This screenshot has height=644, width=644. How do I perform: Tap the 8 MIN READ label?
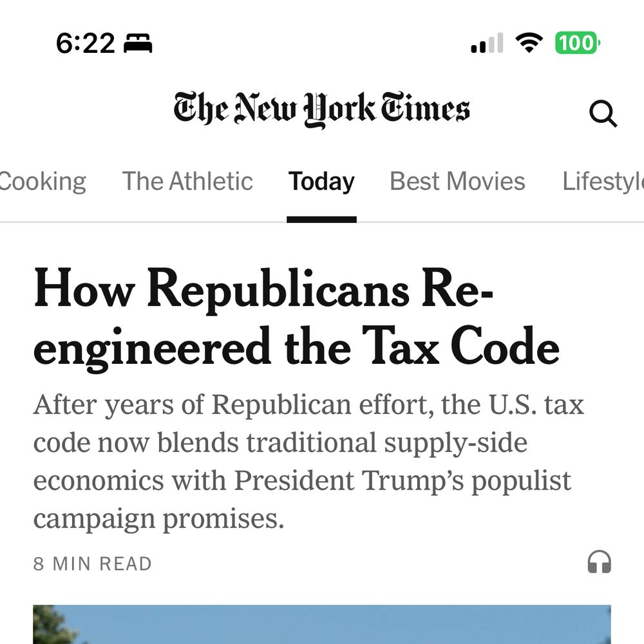pyautogui.click(x=92, y=564)
